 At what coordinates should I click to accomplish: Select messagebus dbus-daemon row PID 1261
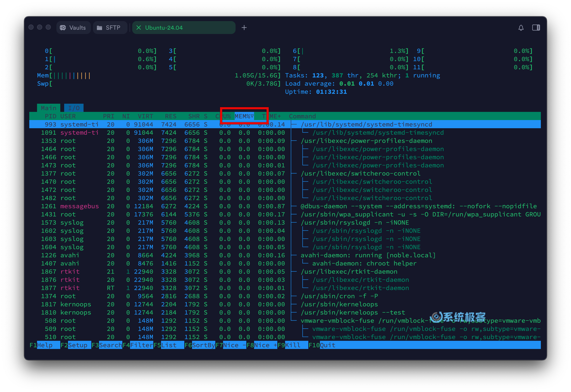coord(285,206)
